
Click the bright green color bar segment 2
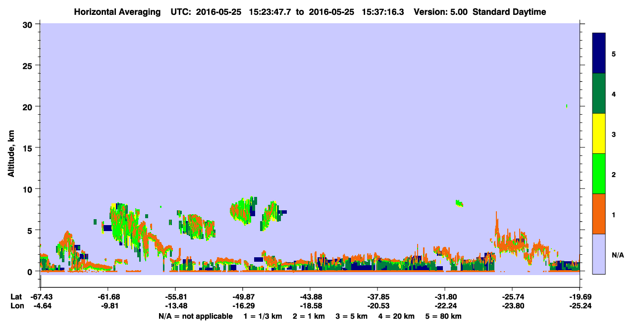pyautogui.click(x=599, y=174)
